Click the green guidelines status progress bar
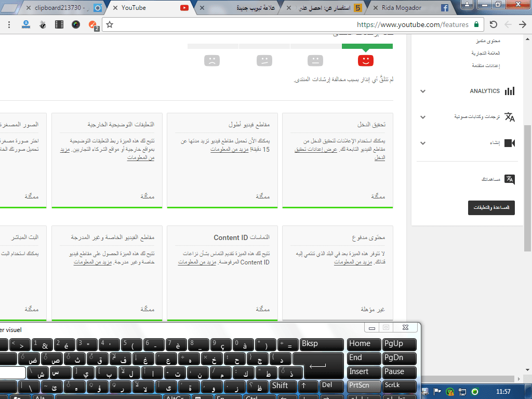Image resolution: width=532 pixels, height=399 pixels. pos(367,46)
